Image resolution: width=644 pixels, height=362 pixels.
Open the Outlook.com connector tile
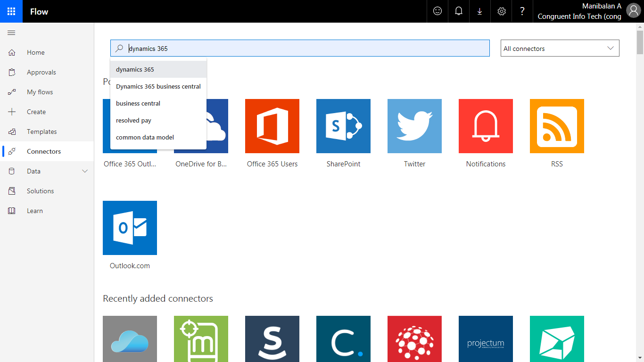click(x=130, y=228)
